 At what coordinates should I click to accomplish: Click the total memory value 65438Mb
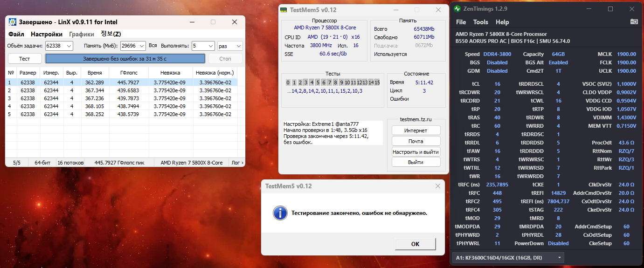point(424,29)
